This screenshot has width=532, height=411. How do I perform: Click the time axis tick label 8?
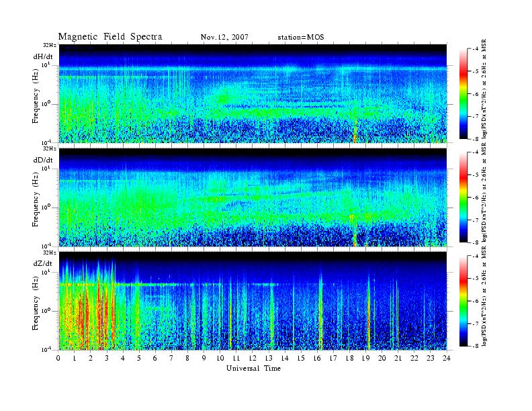pos(187,358)
